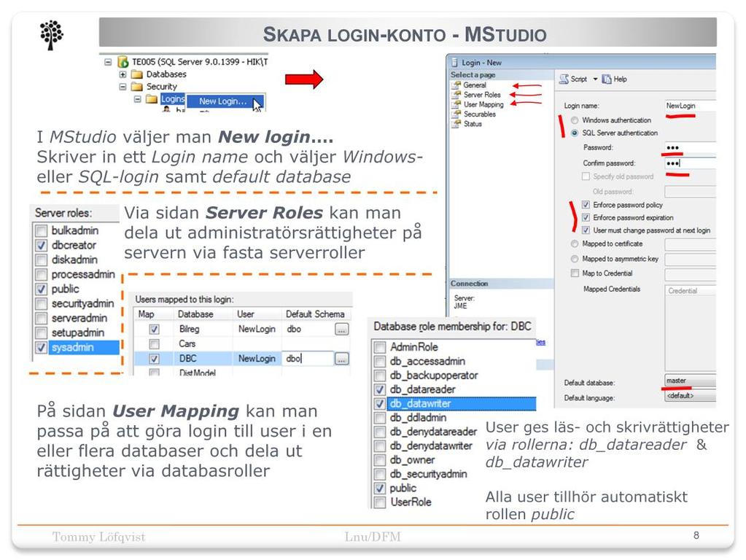The height and width of the screenshot is (560, 746).
Task: Click the Help icon in Login dialog
Action: click(607, 79)
